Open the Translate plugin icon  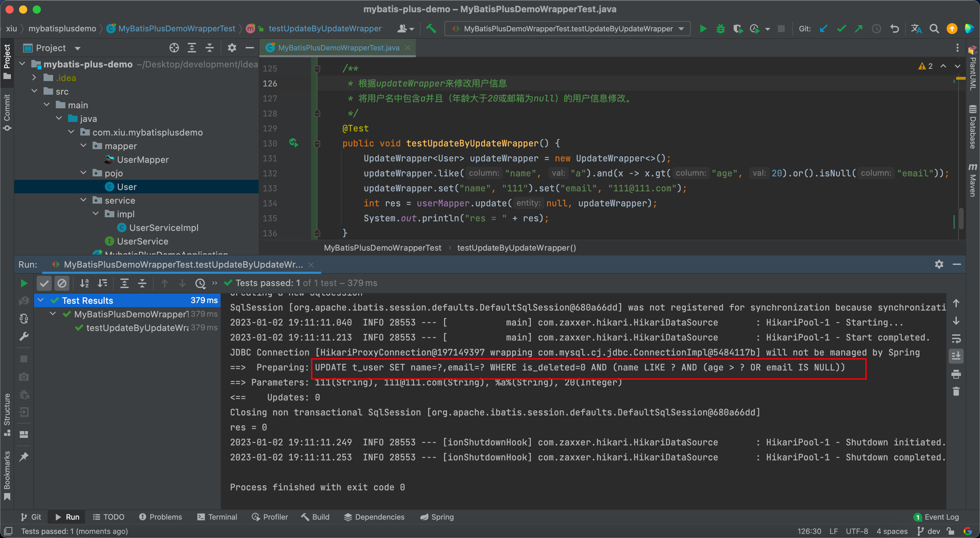(916, 29)
